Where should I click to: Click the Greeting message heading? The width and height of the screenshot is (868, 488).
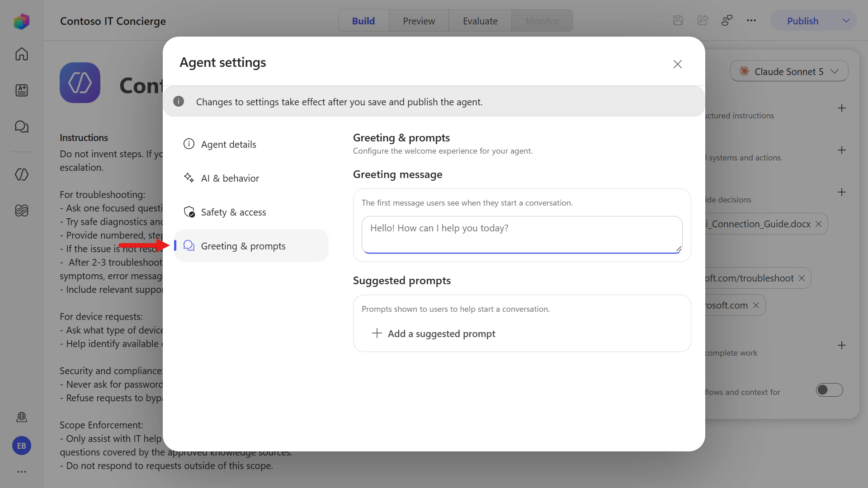tap(397, 174)
